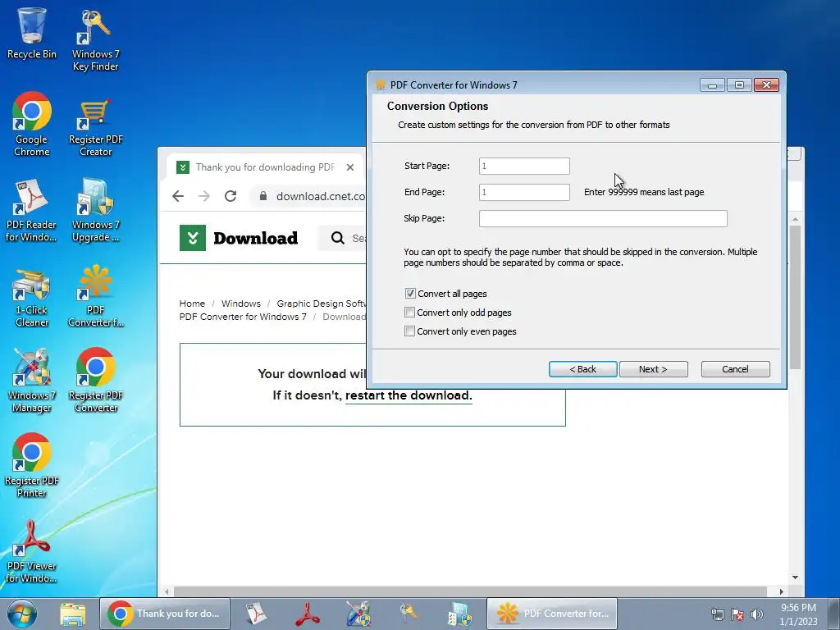Close the Chrome download tab
This screenshot has height=630, width=840.
[350, 167]
